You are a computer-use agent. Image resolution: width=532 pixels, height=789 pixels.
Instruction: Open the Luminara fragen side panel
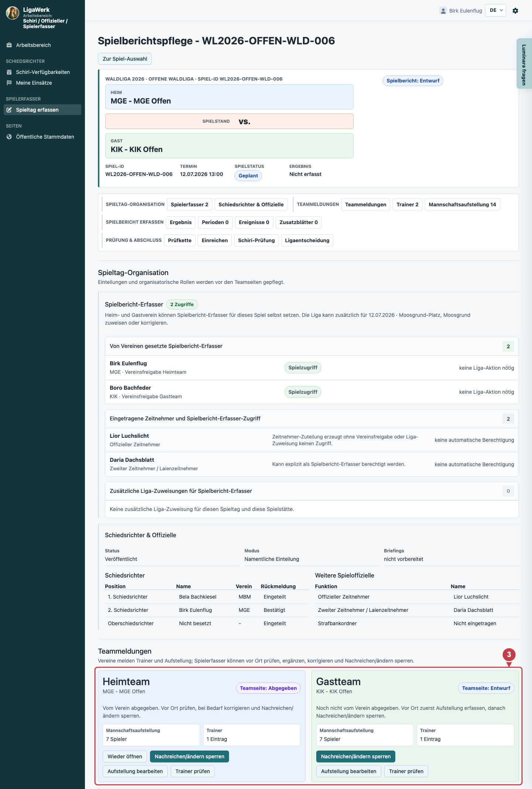524,64
